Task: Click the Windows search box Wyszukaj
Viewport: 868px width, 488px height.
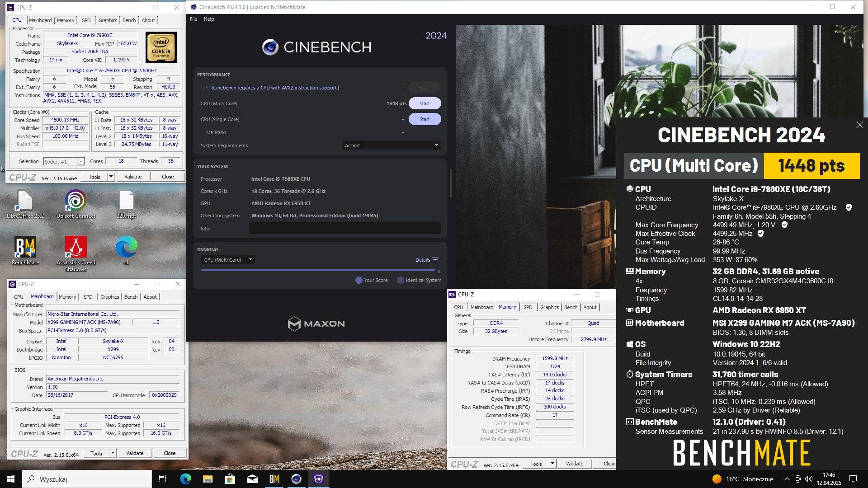Action: 87,479
